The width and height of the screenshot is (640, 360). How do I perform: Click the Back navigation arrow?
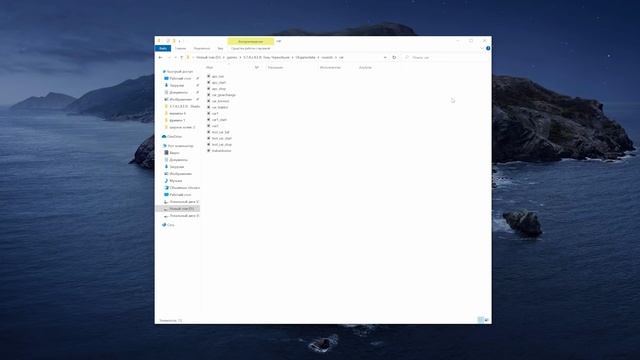coord(160,58)
